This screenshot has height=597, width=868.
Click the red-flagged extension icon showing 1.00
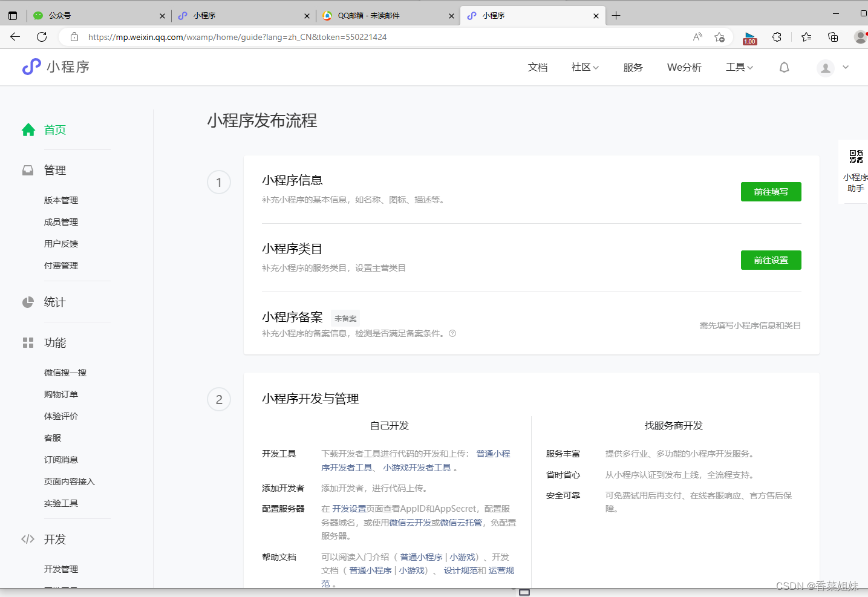[750, 38]
